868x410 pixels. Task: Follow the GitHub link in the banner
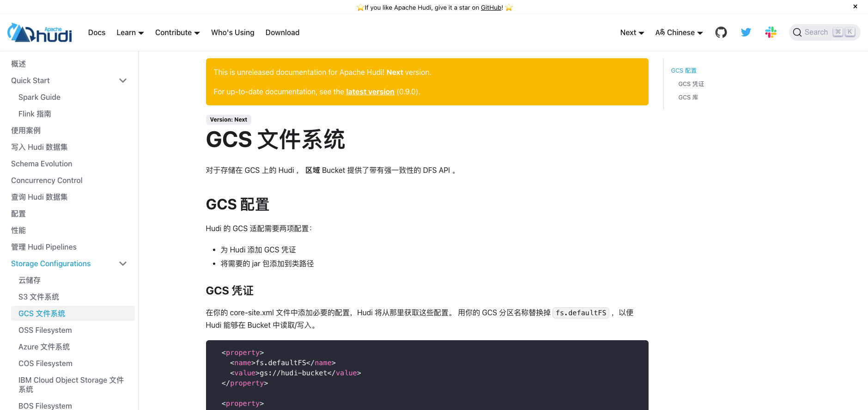[x=491, y=7]
